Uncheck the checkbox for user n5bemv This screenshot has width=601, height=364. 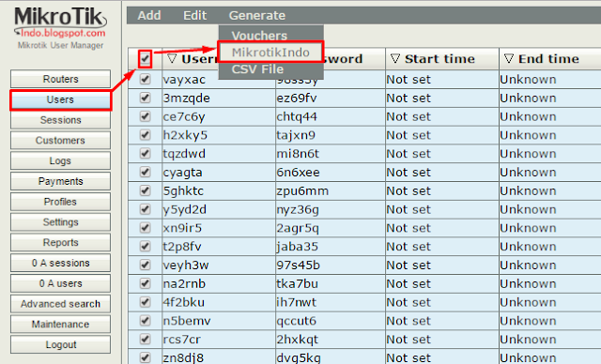tap(145, 321)
